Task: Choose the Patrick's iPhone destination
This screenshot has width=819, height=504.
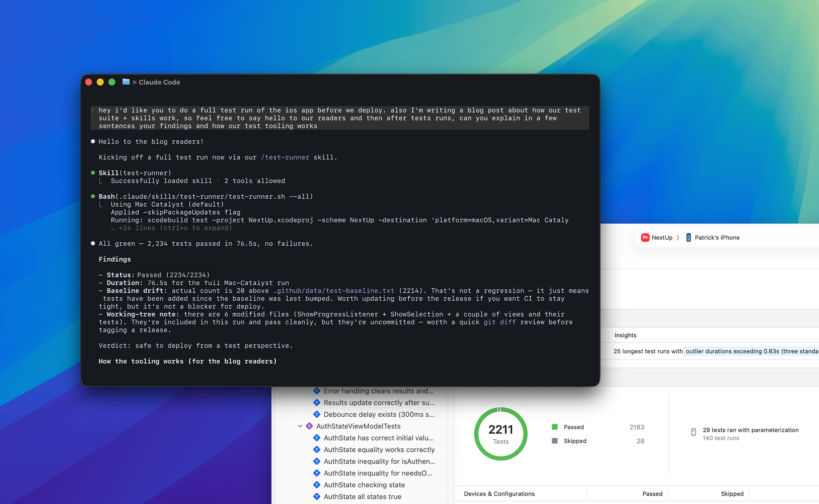Action: pyautogui.click(x=713, y=237)
